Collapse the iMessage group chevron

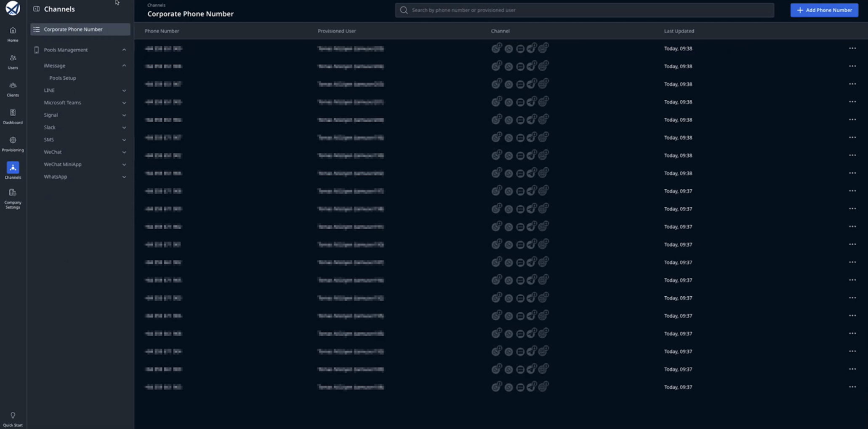pos(124,66)
